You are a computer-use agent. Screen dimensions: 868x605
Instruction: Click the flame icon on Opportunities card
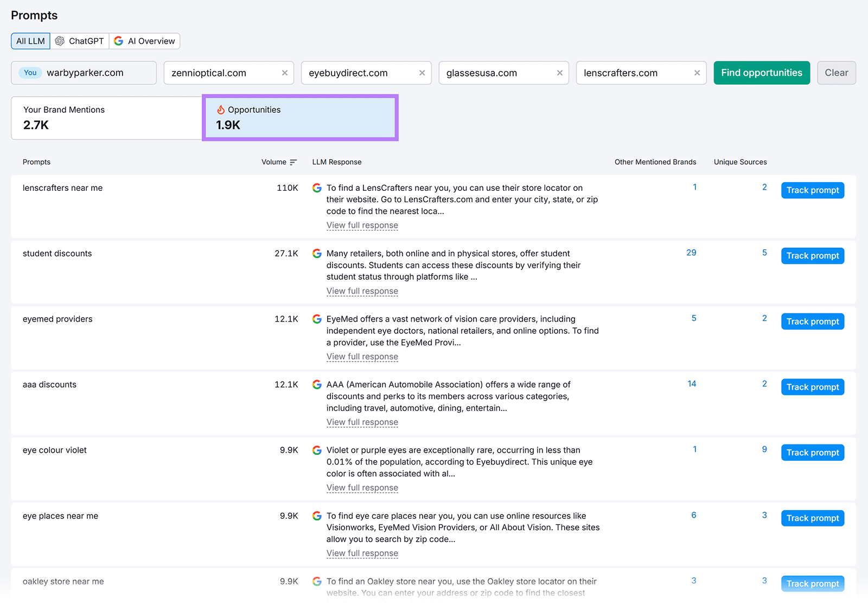tap(221, 110)
